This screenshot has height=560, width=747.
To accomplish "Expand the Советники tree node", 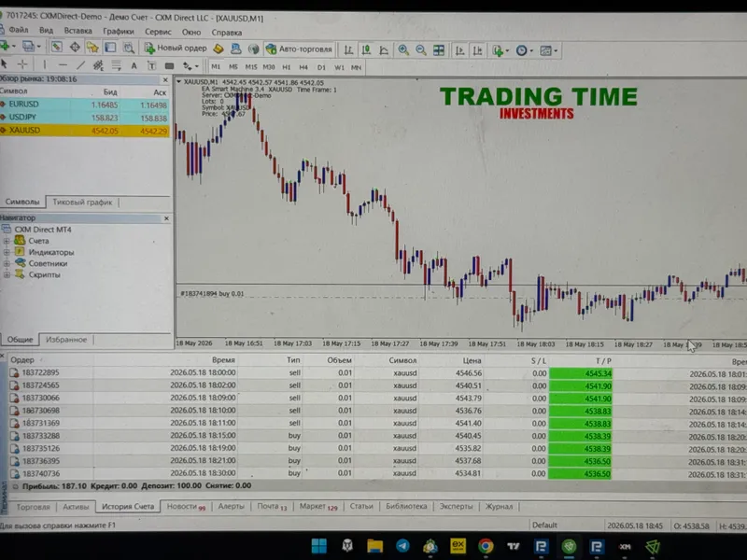I will click(x=7, y=263).
